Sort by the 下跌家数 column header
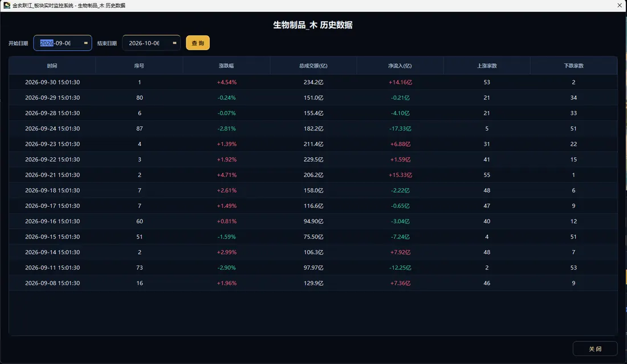This screenshot has height=364, width=627. (573, 66)
